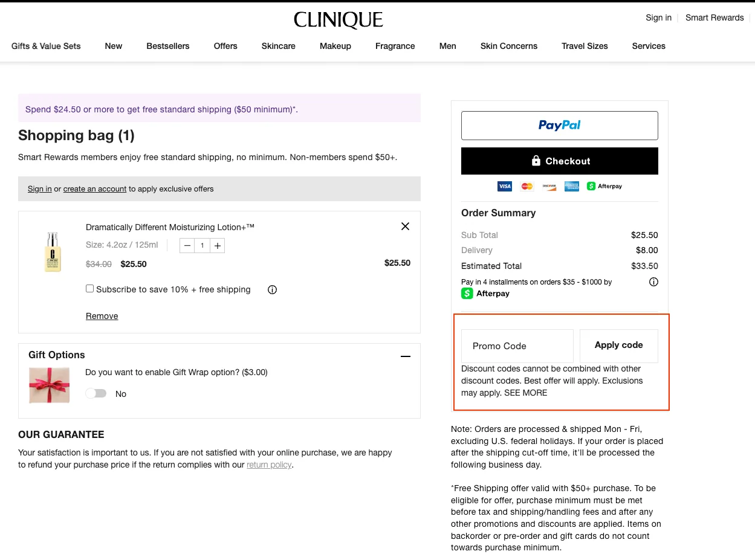Viewport: 755px width, 560px height.
Task: Click the 'Size: 4.2oz / 125ml' text
Action: coord(122,245)
